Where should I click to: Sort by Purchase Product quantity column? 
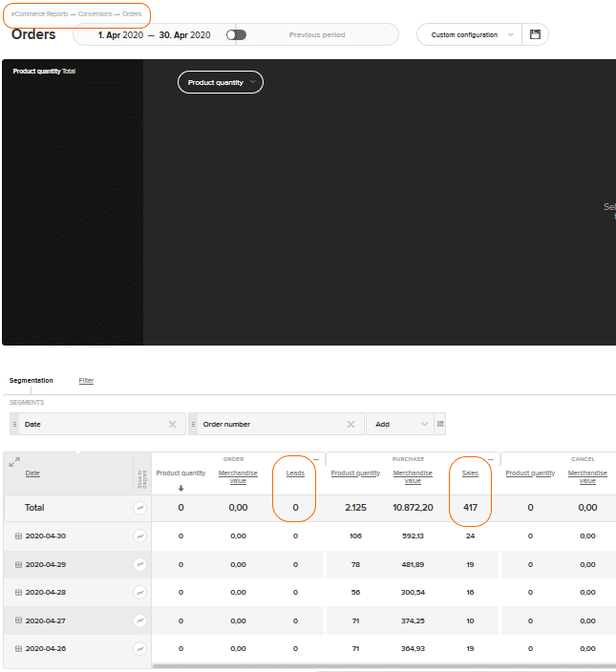coord(355,473)
